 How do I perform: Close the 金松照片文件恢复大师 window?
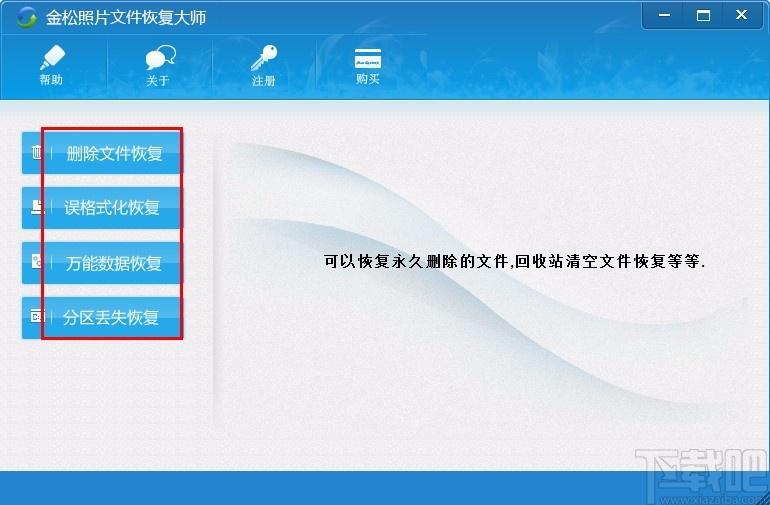click(742, 15)
